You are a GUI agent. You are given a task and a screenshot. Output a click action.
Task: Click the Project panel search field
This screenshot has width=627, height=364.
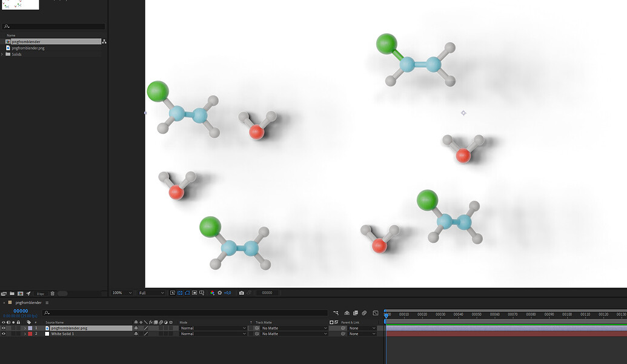[x=53, y=27]
